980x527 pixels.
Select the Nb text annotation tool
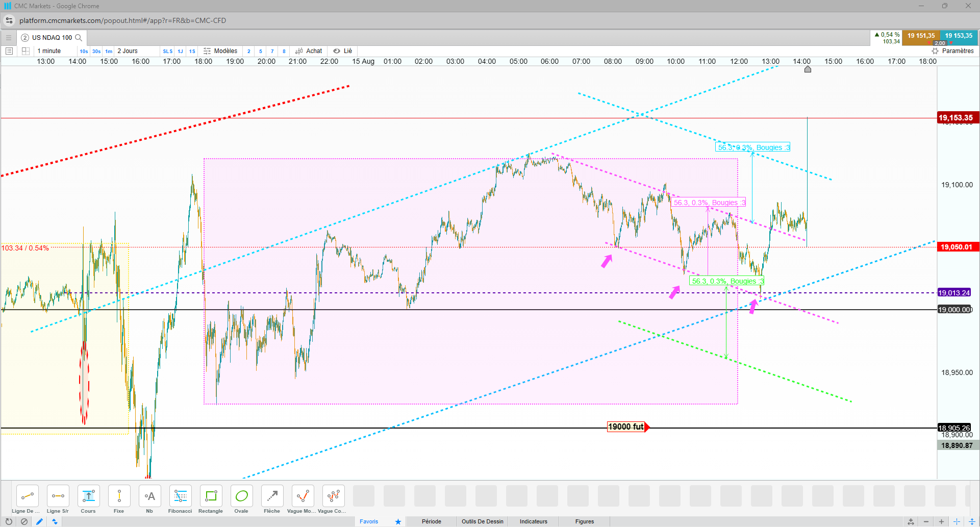(149, 499)
